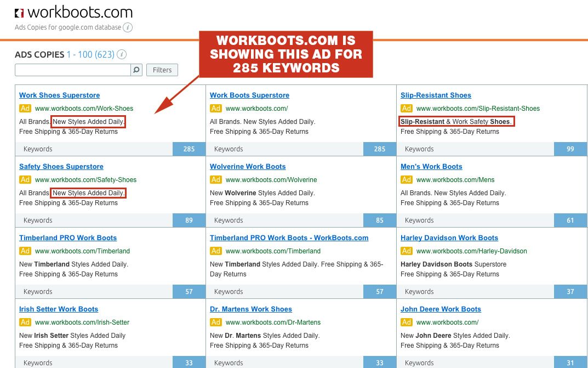Open Harley Davidson Work Boots link
Screen dimensions: 588x368
pos(449,238)
